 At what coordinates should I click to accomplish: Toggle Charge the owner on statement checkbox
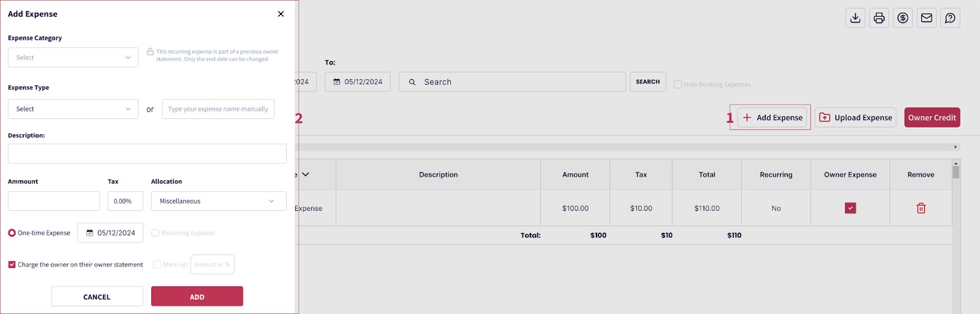coord(12,265)
